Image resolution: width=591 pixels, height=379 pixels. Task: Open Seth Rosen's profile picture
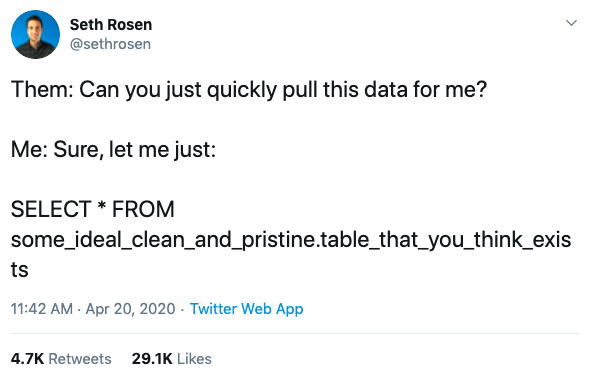(35, 34)
